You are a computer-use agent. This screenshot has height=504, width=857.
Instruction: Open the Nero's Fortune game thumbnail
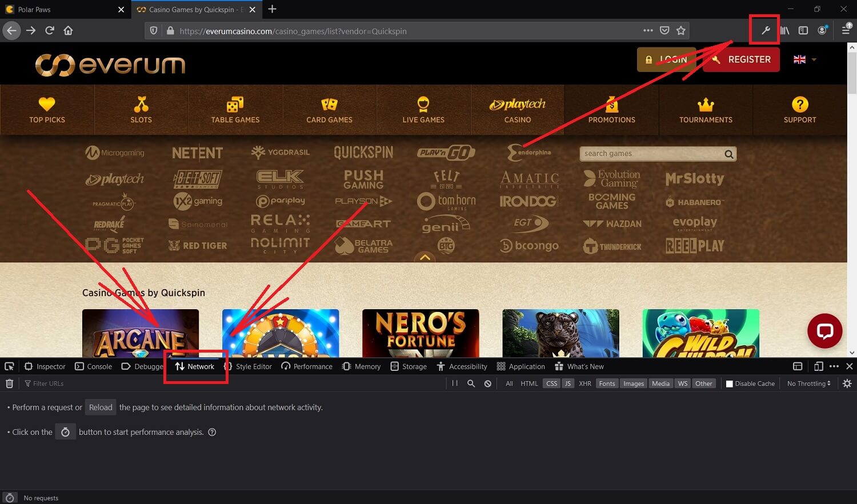click(421, 333)
